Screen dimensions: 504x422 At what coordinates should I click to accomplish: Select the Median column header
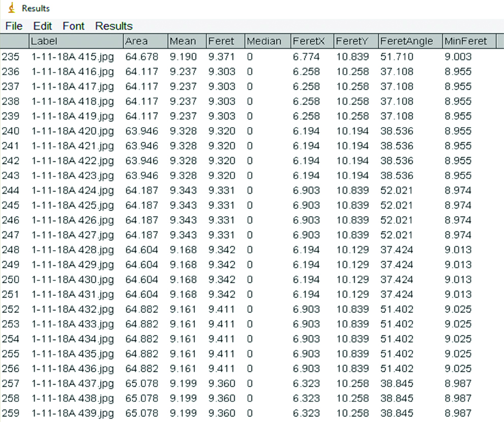click(x=267, y=41)
